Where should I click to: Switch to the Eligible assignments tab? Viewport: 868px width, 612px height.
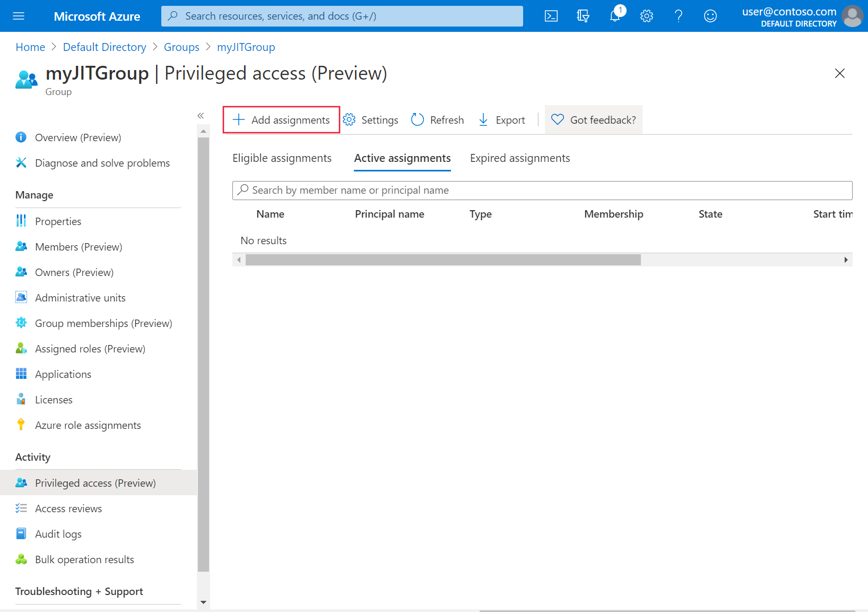pyautogui.click(x=282, y=158)
